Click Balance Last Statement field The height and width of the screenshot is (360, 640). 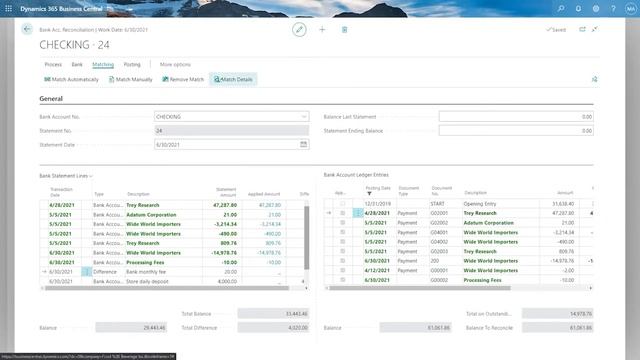click(516, 117)
